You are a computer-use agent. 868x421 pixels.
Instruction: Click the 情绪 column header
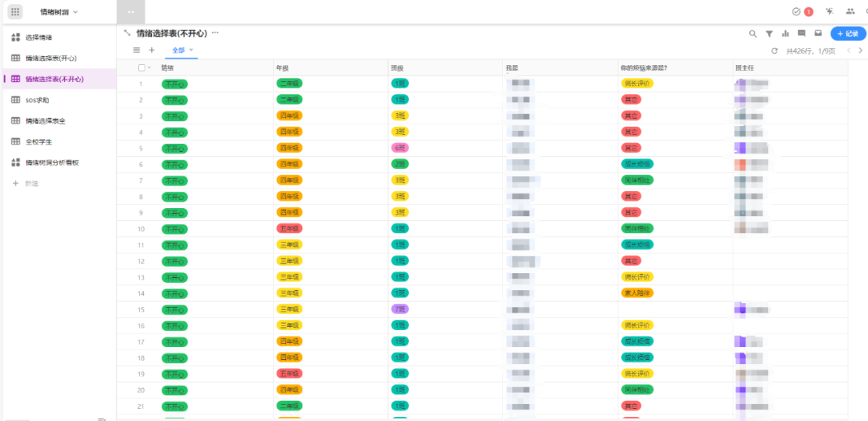(217, 67)
